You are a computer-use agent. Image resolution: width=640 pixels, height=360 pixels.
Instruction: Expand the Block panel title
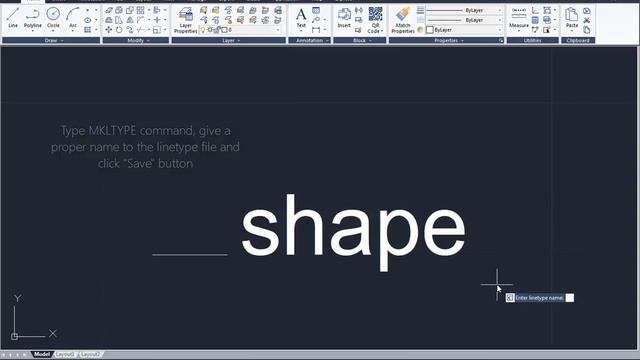360,40
